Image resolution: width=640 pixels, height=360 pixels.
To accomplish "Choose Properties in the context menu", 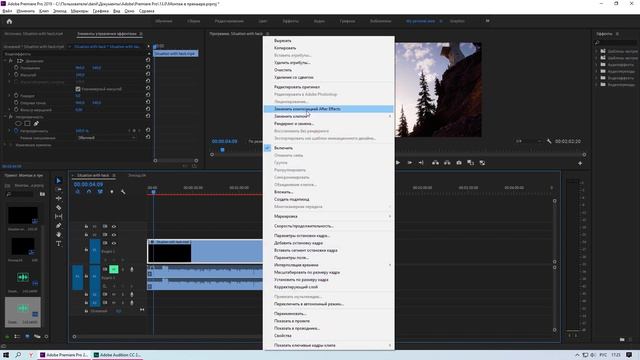I will pos(329,336).
